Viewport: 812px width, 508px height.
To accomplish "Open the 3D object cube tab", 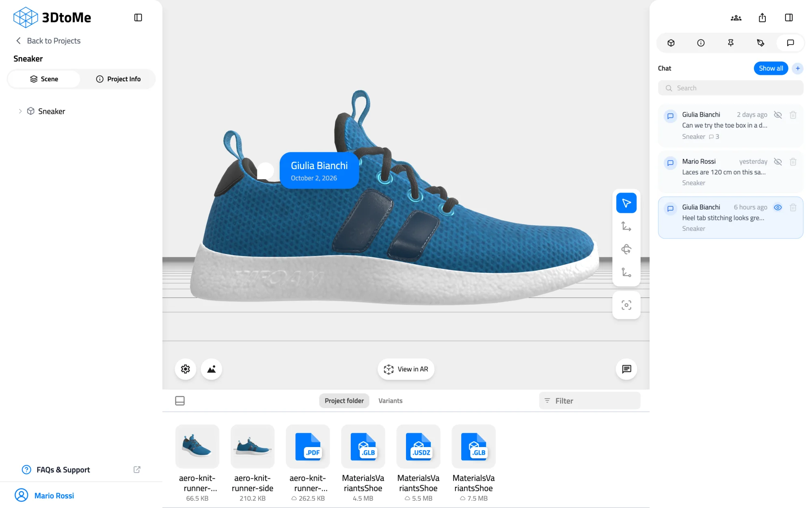I will pos(671,43).
